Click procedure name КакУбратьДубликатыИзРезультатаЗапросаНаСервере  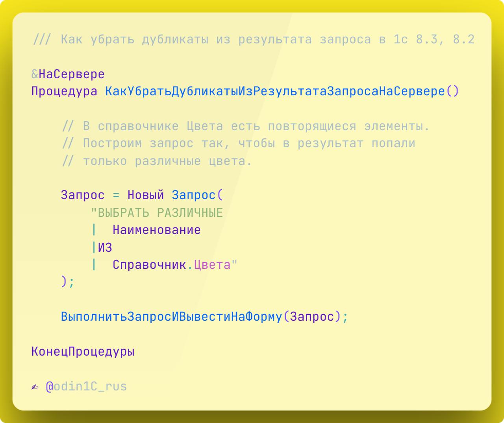pos(275,91)
